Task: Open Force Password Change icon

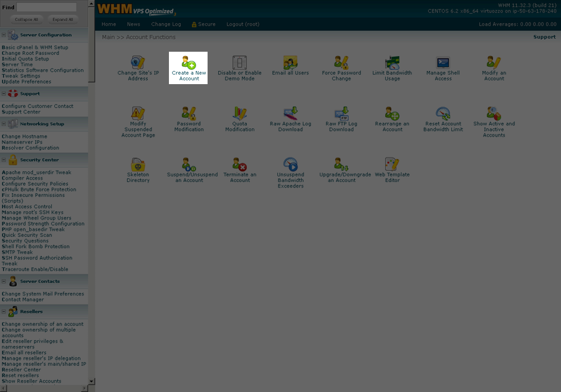Action: [341, 62]
